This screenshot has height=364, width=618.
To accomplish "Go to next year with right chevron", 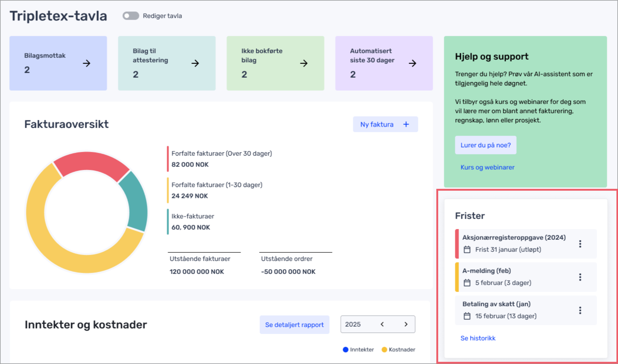I will [406, 324].
